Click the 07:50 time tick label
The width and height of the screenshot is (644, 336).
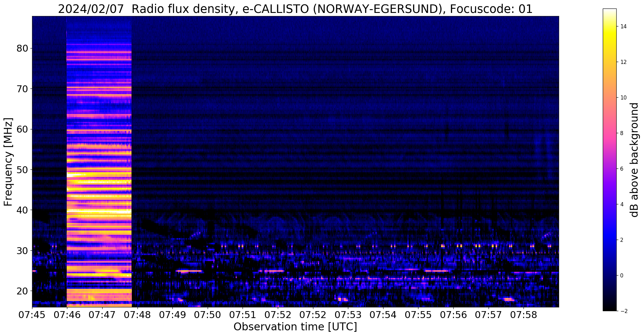(208, 314)
